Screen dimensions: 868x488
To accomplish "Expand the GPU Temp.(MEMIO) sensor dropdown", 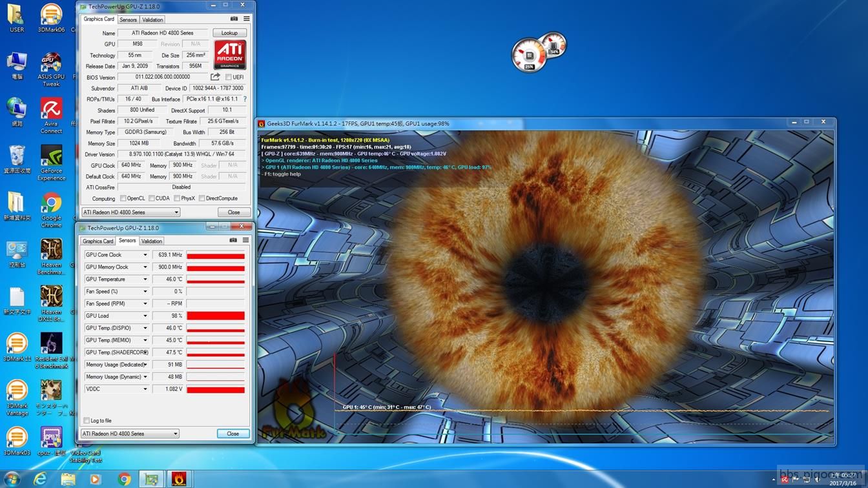I will (145, 340).
